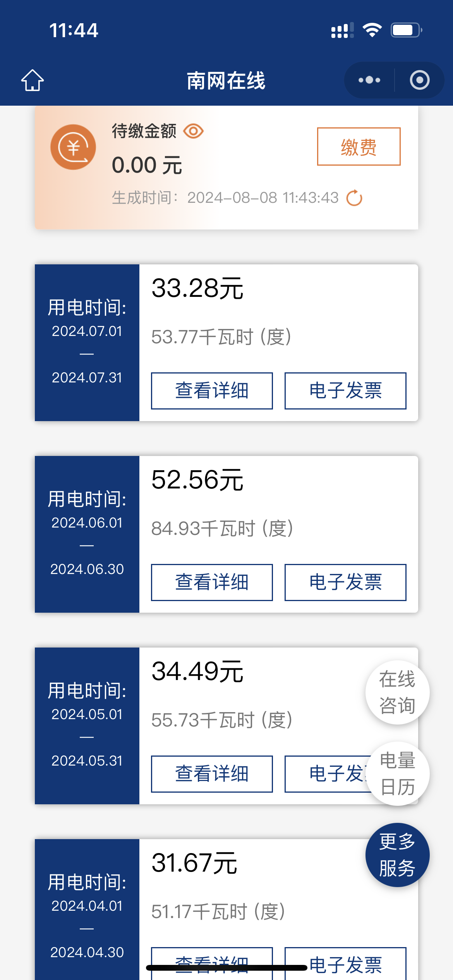Open the three-dot mini program menu
Viewport: 453px width, 980px height.
[369, 80]
